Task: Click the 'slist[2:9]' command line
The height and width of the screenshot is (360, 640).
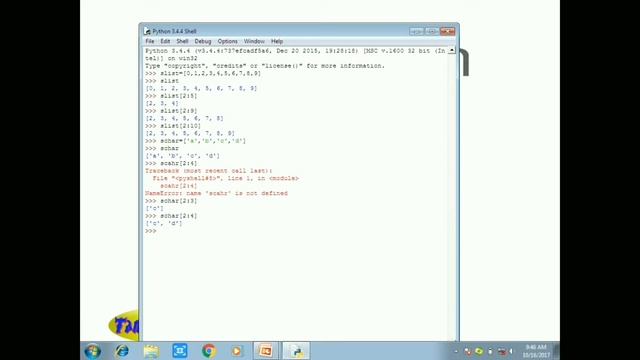Action: coord(171,111)
